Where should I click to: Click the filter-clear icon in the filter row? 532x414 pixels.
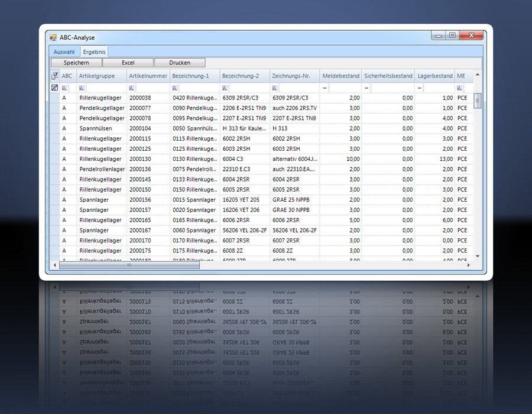coord(54,88)
